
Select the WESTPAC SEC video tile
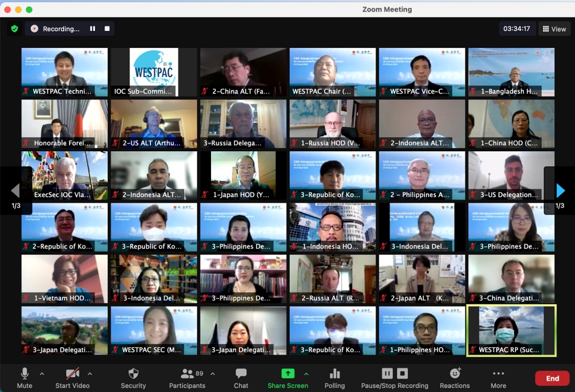pos(154,331)
